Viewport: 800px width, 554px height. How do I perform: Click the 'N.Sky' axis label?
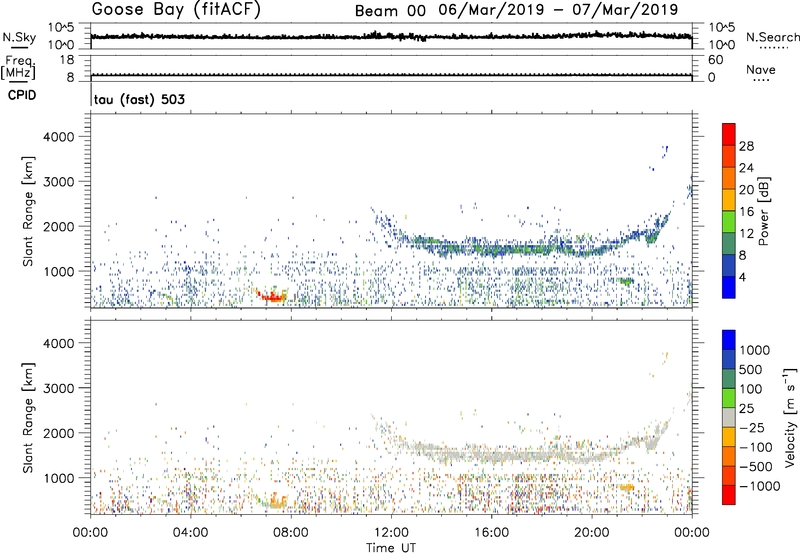pos(19,37)
